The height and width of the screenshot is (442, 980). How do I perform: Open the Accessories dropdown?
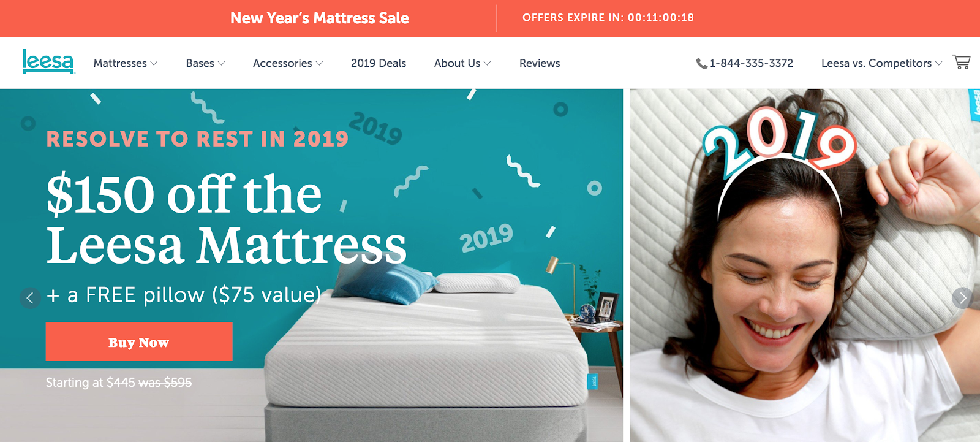click(288, 63)
